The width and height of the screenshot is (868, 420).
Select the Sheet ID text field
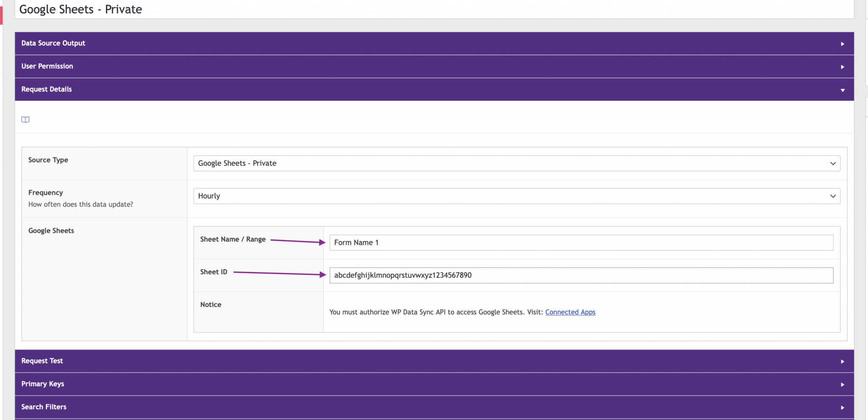coord(581,275)
